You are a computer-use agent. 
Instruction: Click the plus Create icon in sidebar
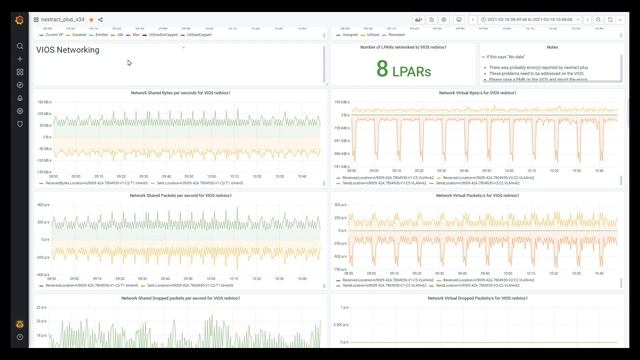[20, 59]
